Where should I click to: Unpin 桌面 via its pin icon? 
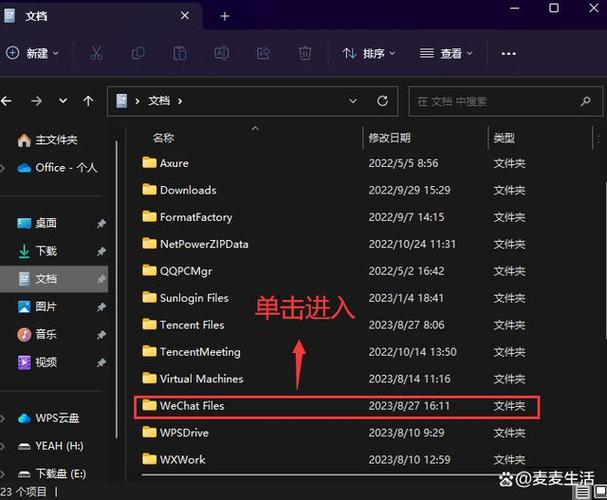(101, 223)
